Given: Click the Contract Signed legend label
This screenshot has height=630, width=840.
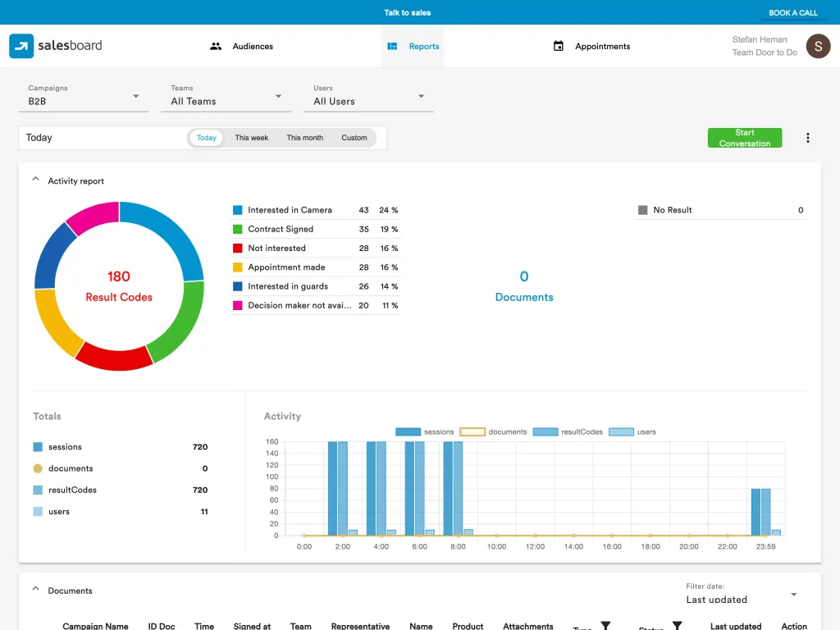Looking at the screenshot, I should click(x=281, y=230).
